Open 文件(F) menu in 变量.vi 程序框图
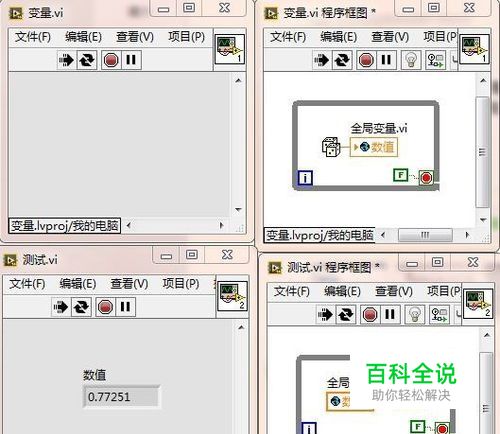 pos(288,37)
